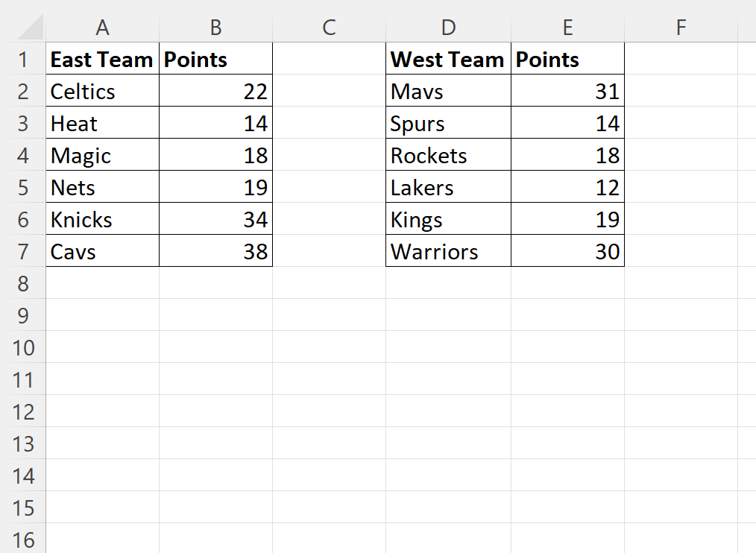Click the Select All corner triangle

(x=31, y=28)
